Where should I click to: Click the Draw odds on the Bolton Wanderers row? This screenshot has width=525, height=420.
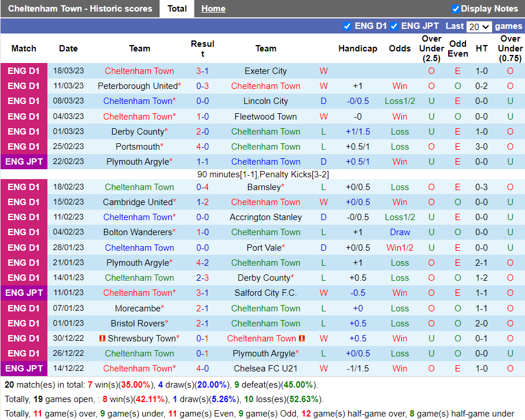[400, 232]
